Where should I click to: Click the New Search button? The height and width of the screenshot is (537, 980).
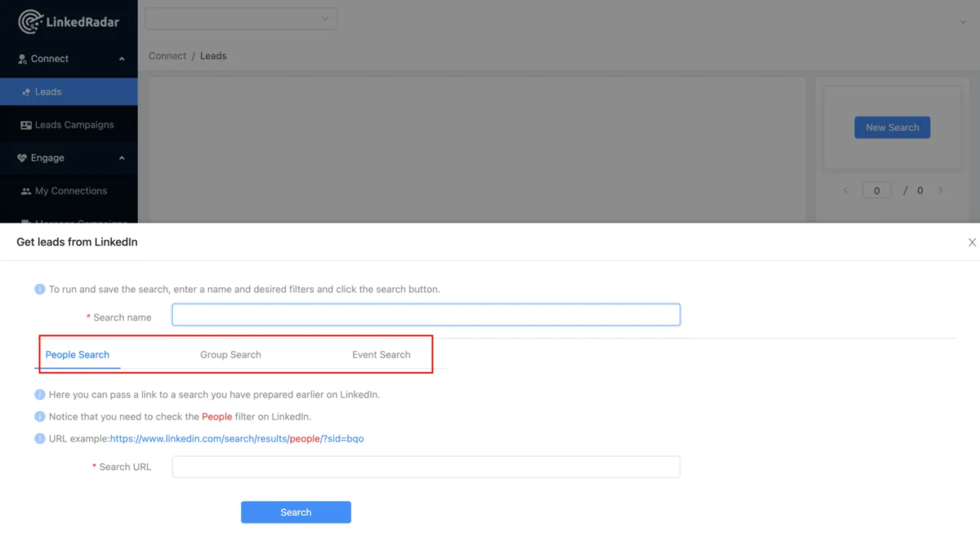click(892, 127)
